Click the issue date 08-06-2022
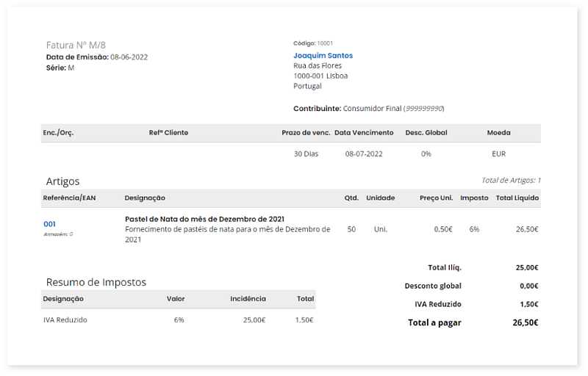The width and height of the screenshot is (588, 376). (x=129, y=57)
